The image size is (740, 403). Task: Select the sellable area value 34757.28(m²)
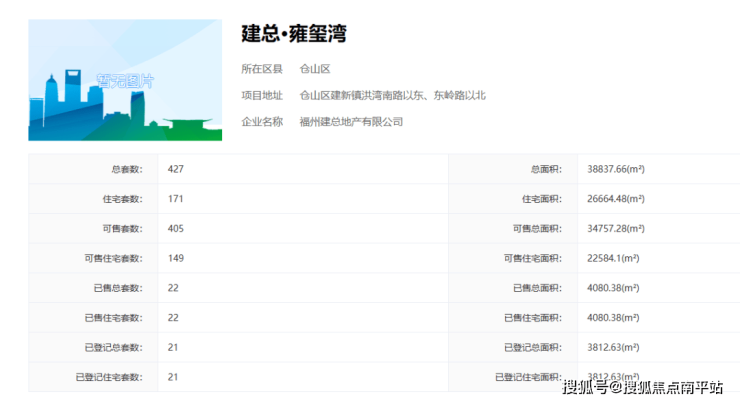pyautogui.click(x=615, y=229)
